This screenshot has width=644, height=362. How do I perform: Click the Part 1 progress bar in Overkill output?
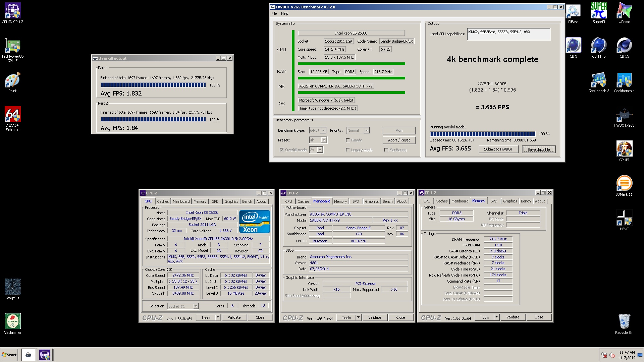[x=153, y=85]
